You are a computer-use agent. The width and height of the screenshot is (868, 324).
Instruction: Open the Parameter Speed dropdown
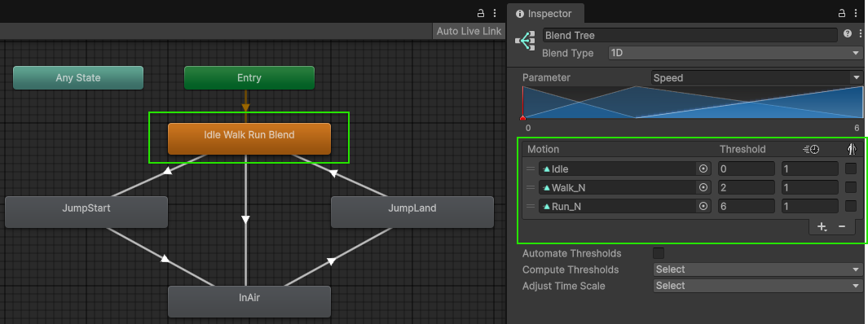click(x=756, y=77)
